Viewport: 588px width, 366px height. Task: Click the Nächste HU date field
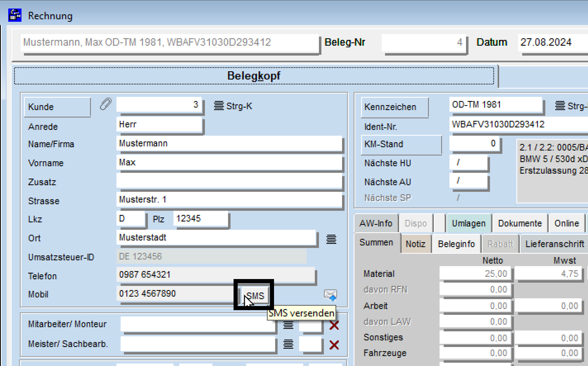[468, 162]
